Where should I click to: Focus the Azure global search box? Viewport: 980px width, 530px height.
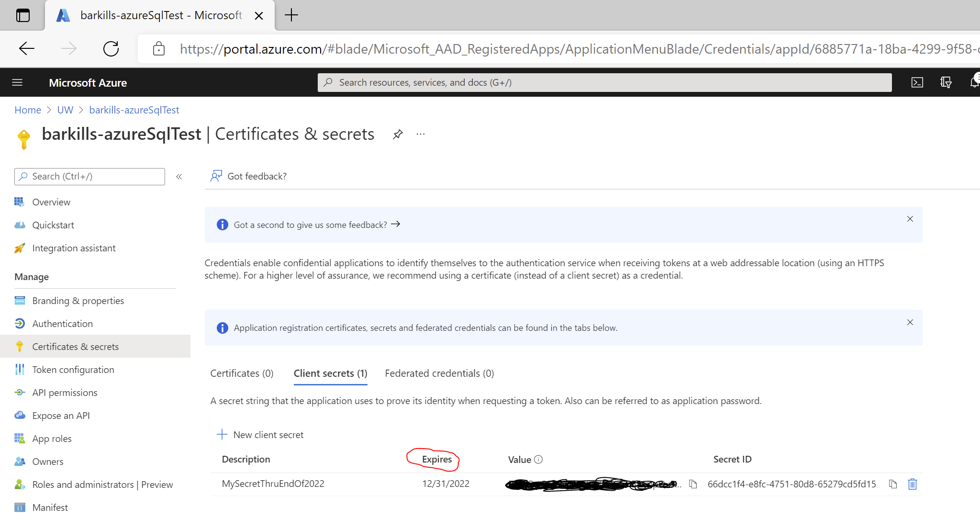point(605,82)
